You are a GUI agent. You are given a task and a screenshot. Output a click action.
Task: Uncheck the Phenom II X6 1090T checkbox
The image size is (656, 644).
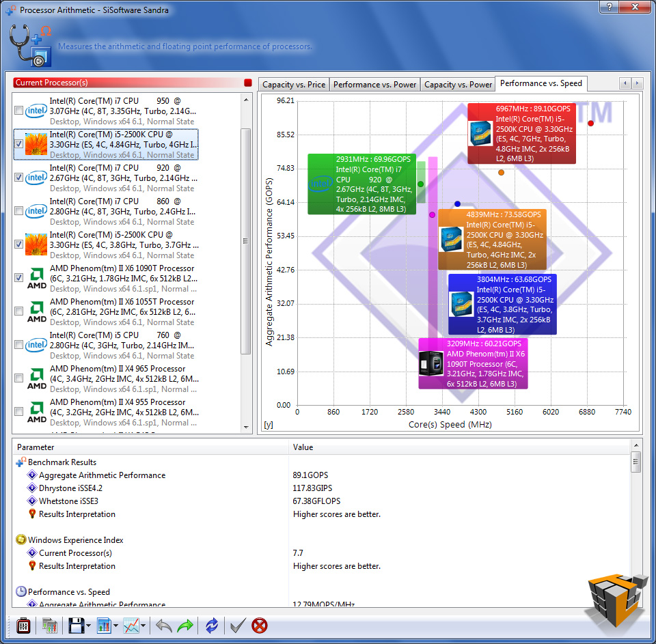click(x=18, y=278)
